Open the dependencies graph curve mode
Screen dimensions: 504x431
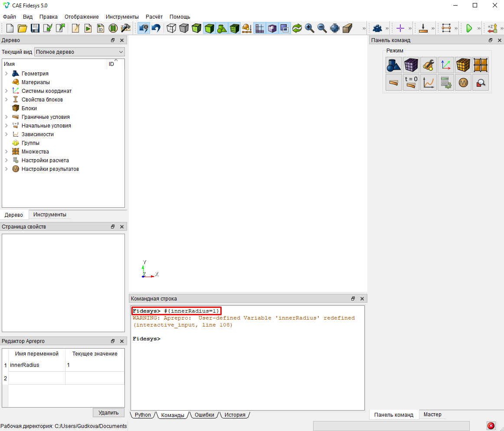click(428, 82)
